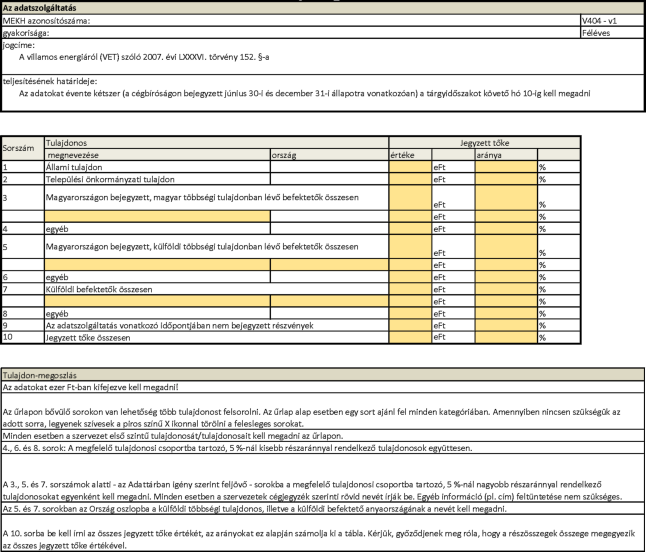Select the deadline text about 'hó 10-ig'
This screenshot has width=646, height=552.
tap(304, 94)
